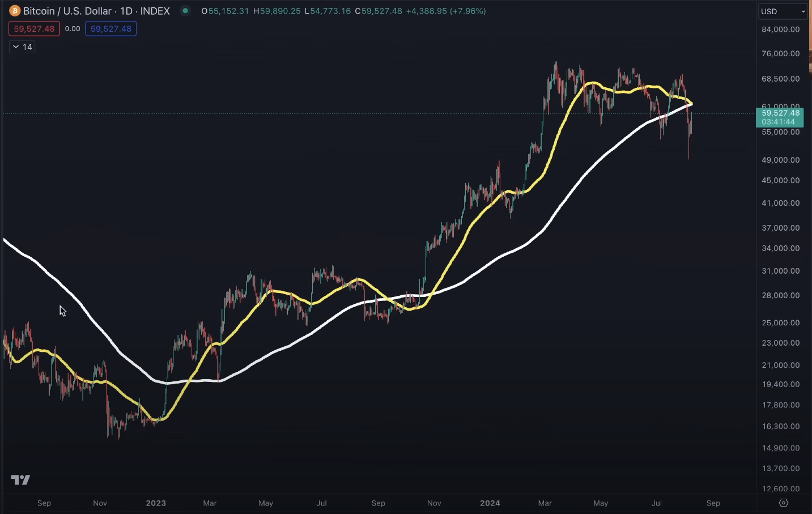The height and width of the screenshot is (514, 812).
Task: Click the 49,000.00 price scale label
Action: [x=781, y=160]
